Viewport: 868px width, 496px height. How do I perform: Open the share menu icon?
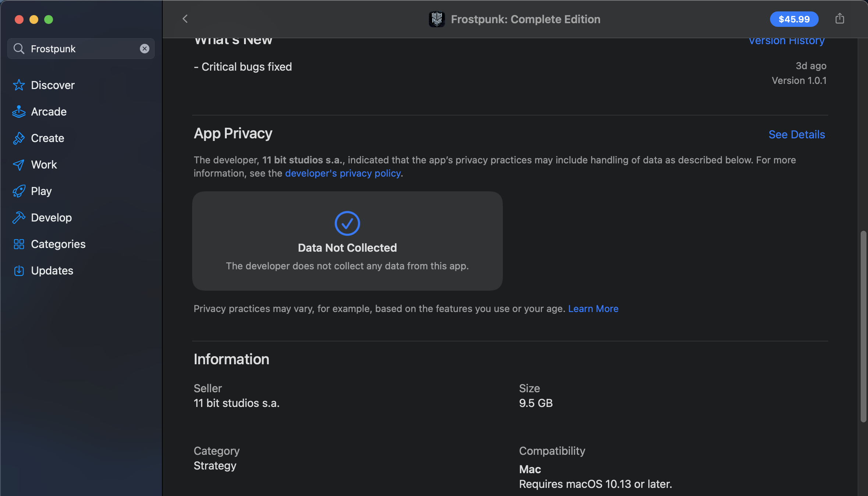[x=840, y=18]
